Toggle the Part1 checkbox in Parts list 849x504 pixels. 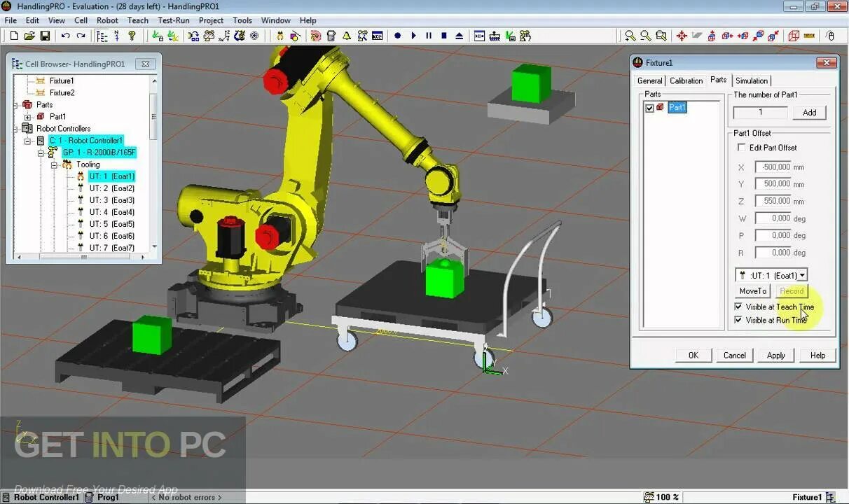pyautogui.click(x=649, y=108)
